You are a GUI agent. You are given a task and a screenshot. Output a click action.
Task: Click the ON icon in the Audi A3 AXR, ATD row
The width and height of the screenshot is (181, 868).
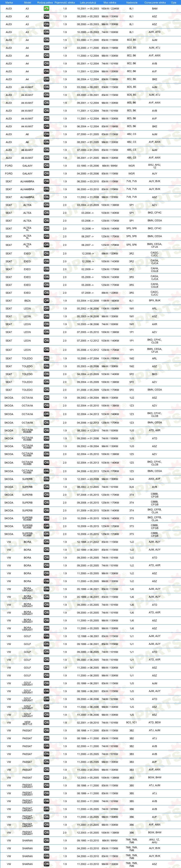click(x=47, y=32)
